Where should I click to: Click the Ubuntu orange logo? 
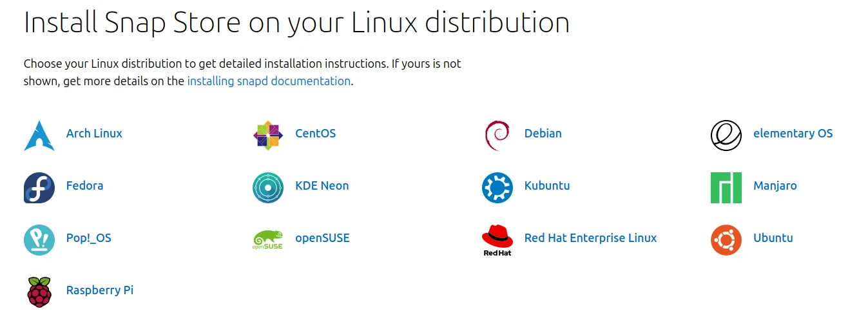click(726, 240)
